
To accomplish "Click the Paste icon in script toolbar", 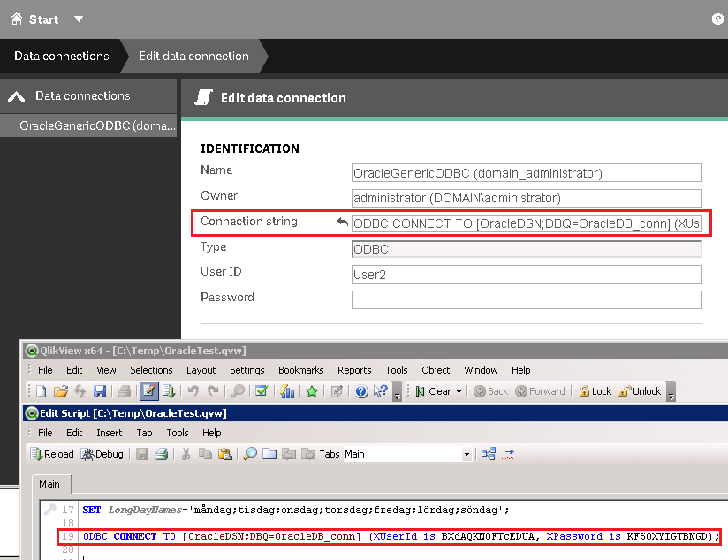I will (225, 454).
